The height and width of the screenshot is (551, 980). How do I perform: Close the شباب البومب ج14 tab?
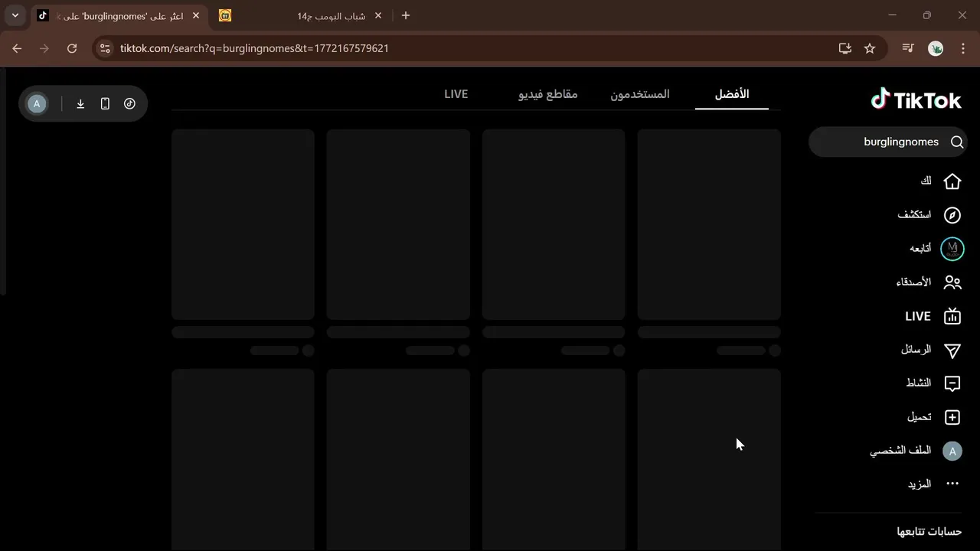378,15
